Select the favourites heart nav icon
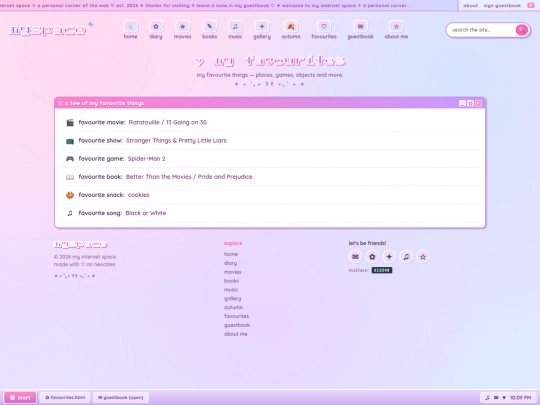This screenshot has width=540, height=405. (x=324, y=27)
